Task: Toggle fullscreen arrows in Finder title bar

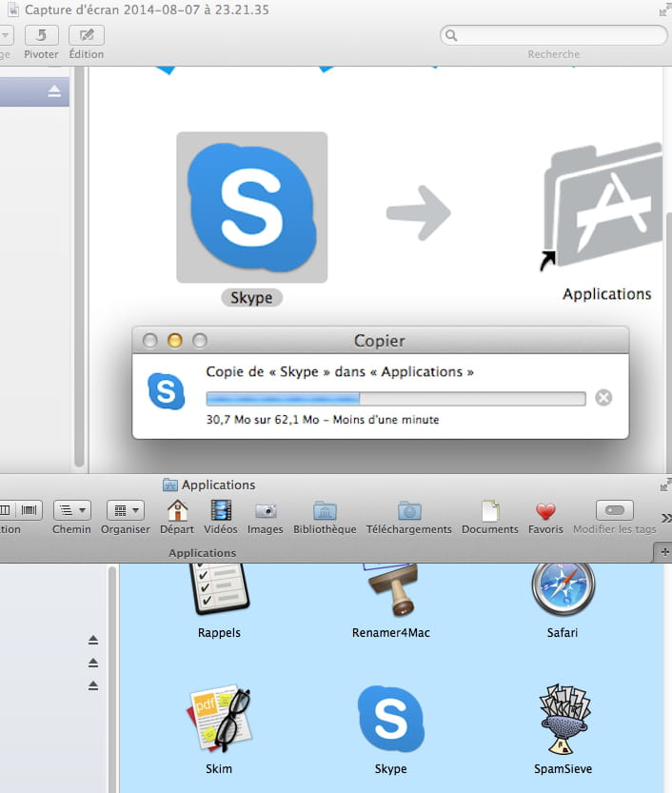Action: tap(665, 485)
